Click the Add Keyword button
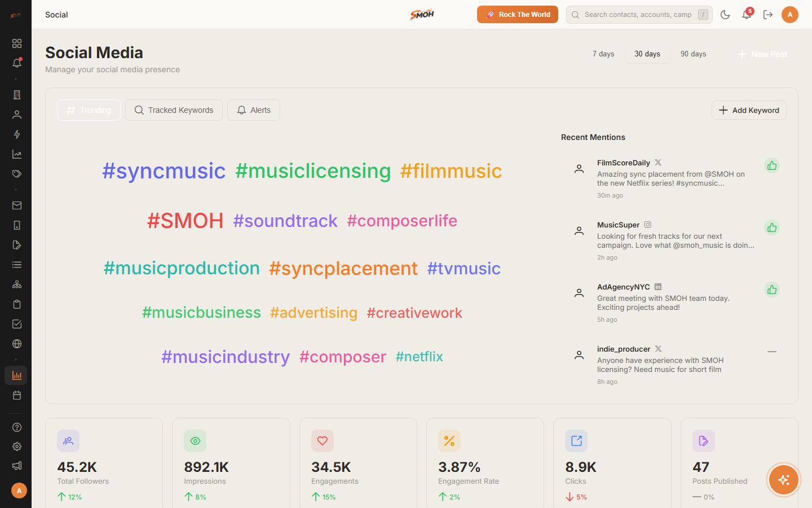 (749, 110)
